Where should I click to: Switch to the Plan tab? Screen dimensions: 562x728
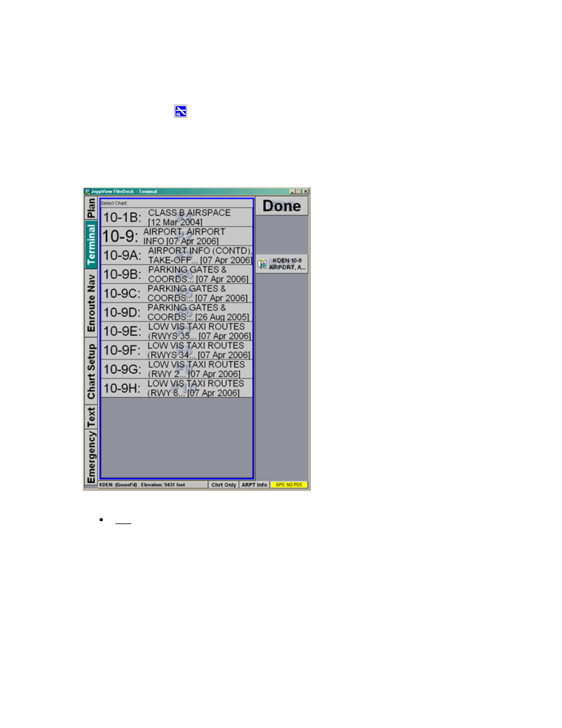(91, 208)
